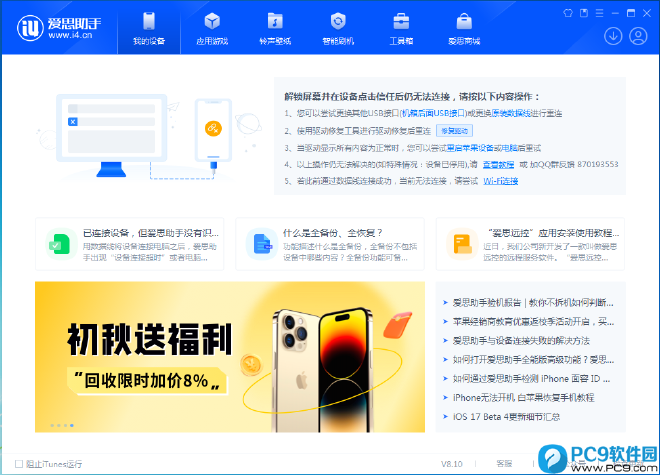Click the skin theme shirt icon
The image size is (660, 475).
coord(568,13)
